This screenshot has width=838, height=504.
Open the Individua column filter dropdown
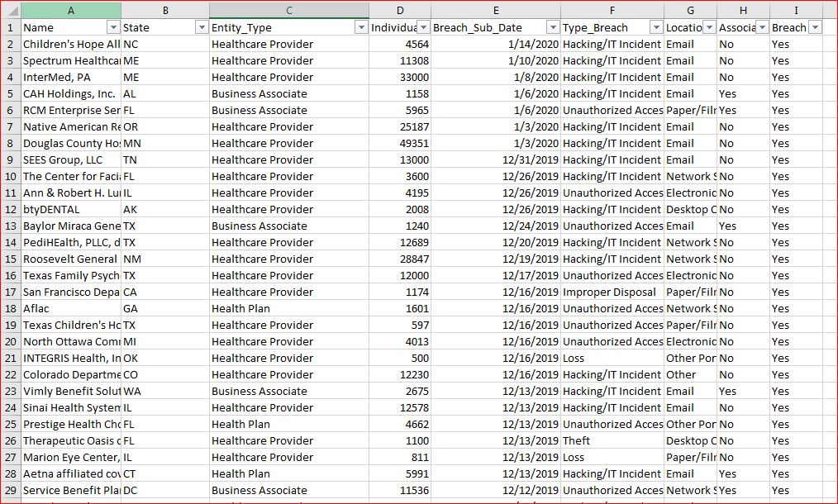423,27
